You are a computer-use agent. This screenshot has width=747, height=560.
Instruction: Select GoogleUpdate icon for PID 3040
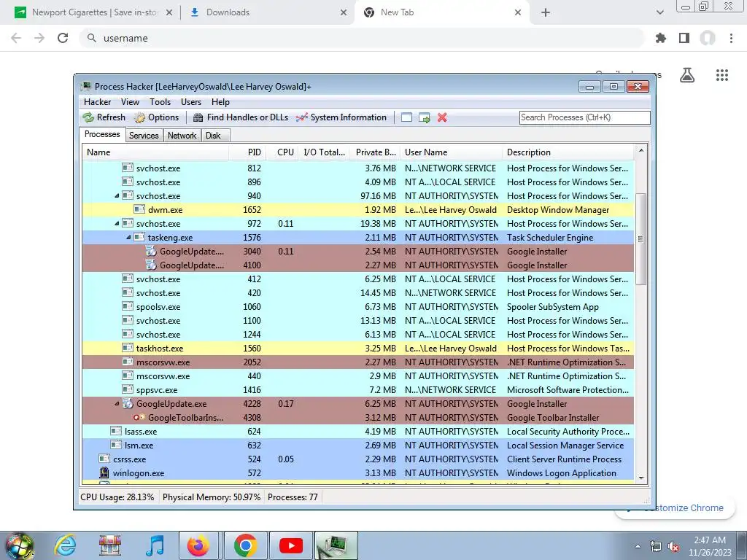coord(151,251)
